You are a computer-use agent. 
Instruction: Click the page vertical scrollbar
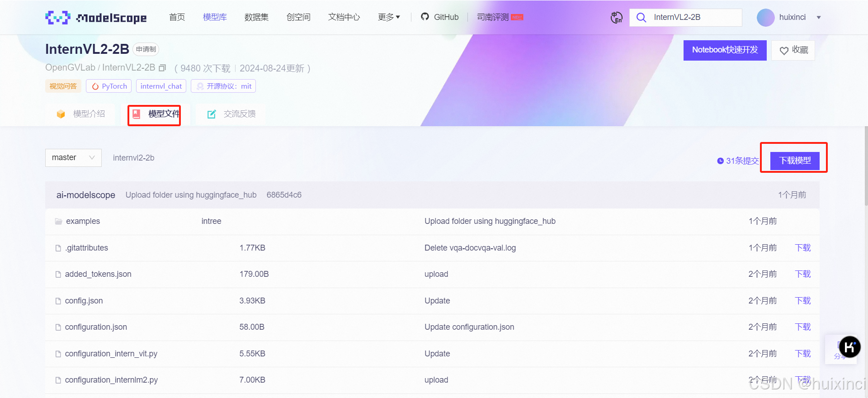866,165
